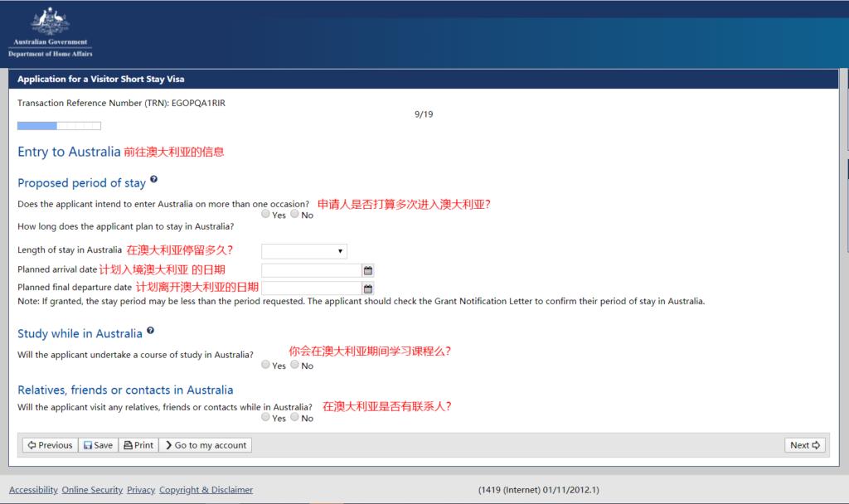Click the Planned arrival date input field
The width and height of the screenshot is (849, 504).
[311, 270]
